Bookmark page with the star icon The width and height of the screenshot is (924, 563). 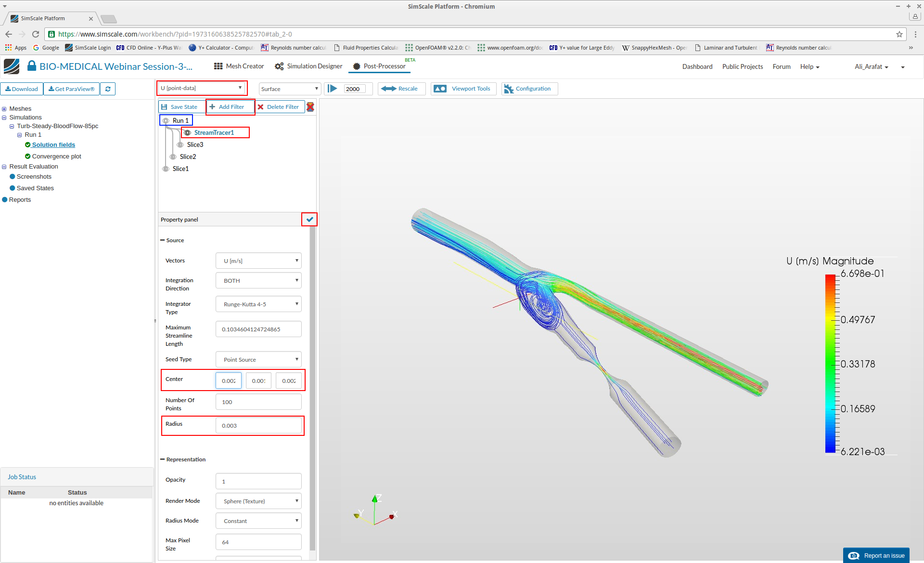899,34
